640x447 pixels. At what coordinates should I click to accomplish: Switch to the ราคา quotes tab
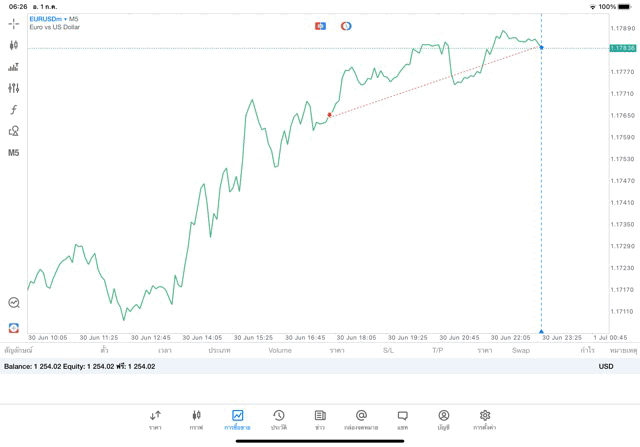click(x=155, y=419)
